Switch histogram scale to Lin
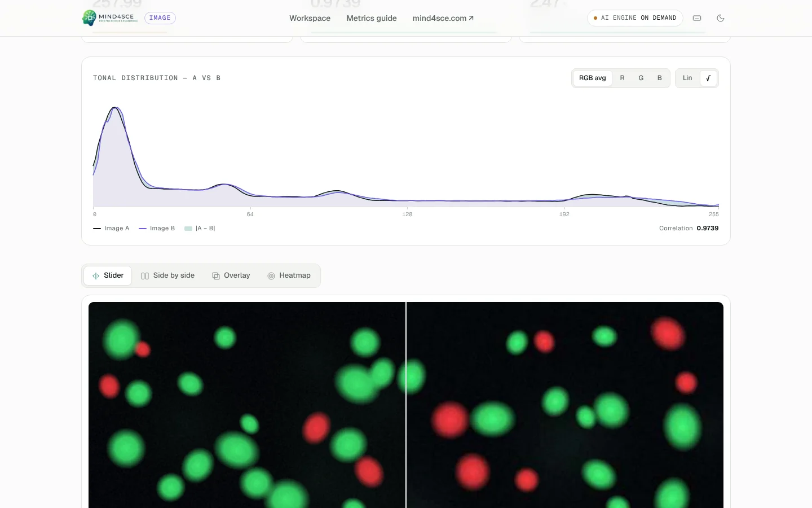The width and height of the screenshot is (812, 508). point(687,78)
